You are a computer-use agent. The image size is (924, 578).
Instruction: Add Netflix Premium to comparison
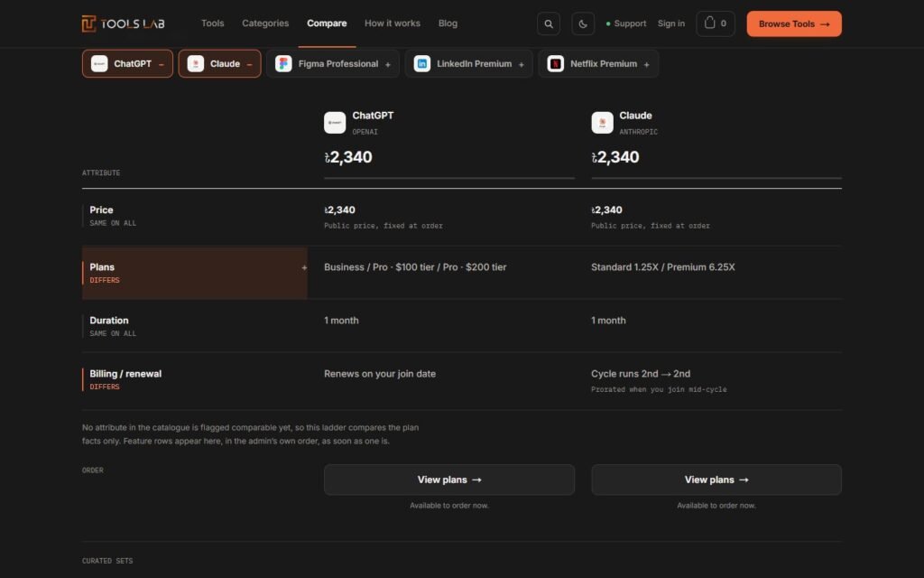point(598,64)
